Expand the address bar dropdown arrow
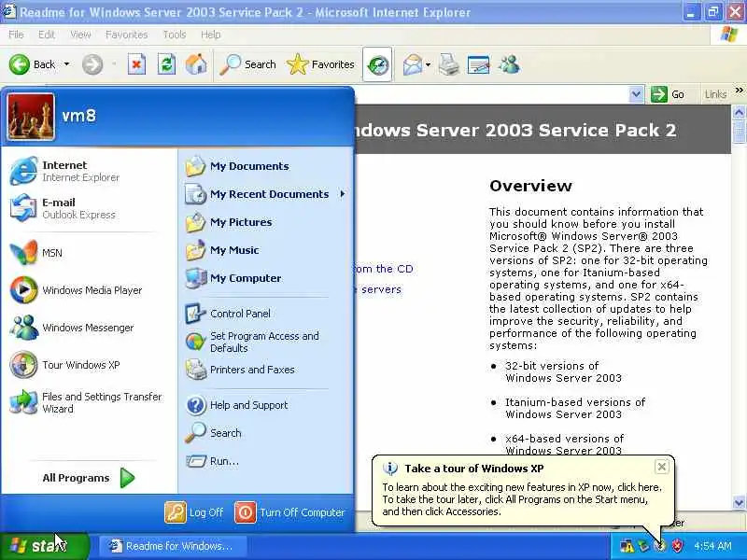The image size is (747, 560). [636, 94]
